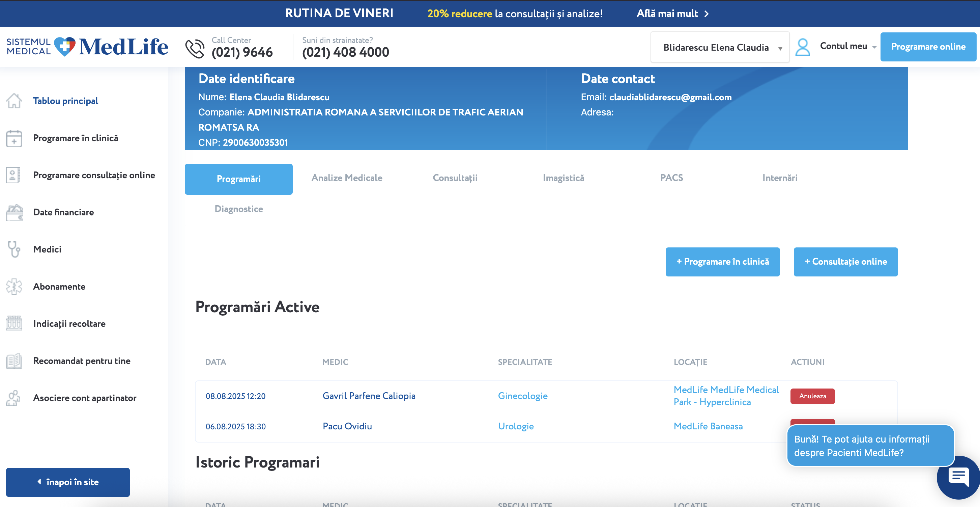The height and width of the screenshot is (507, 980).
Task: Go to the Imagistică tab
Action: 563,178
